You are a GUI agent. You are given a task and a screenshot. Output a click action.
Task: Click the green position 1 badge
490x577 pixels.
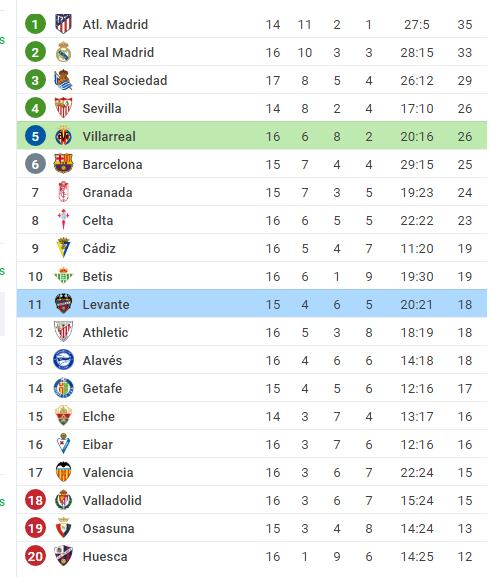tap(35, 24)
